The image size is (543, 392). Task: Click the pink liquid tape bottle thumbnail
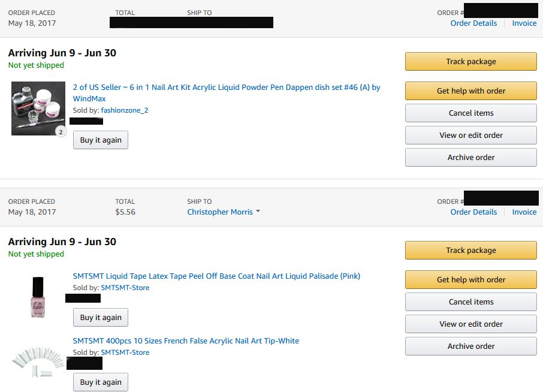[x=38, y=297]
